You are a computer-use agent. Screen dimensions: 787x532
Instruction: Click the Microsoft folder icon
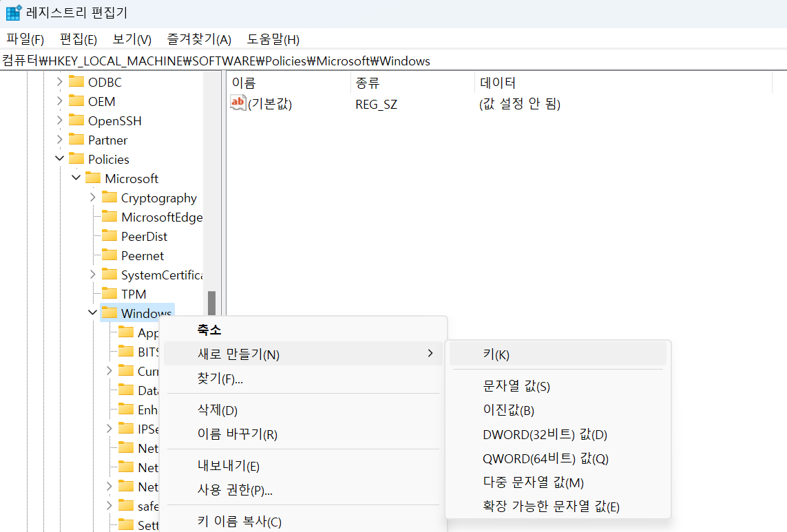coord(93,178)
